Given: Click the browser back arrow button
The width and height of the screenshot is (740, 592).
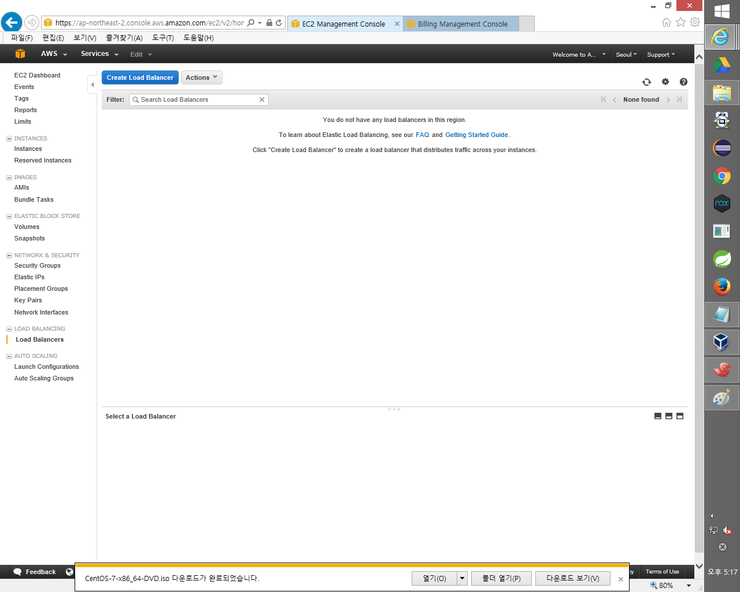Looking at the screenshot, I should tap(13, 22).
